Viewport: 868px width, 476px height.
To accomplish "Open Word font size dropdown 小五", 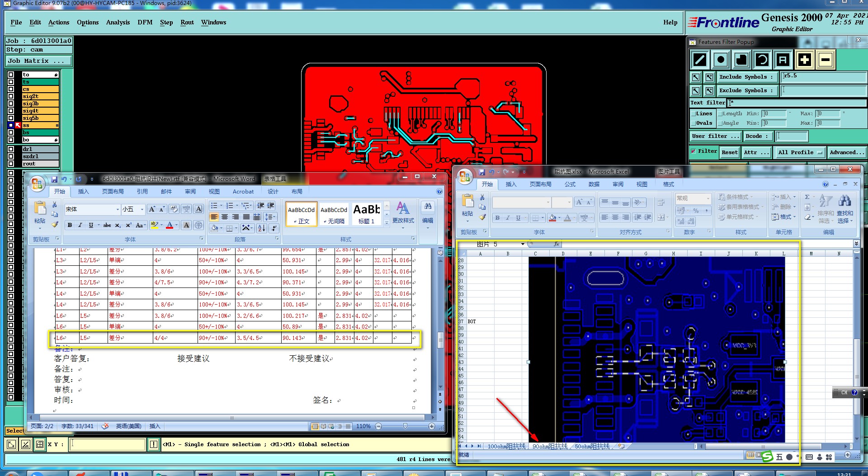I will click(142, 209).
